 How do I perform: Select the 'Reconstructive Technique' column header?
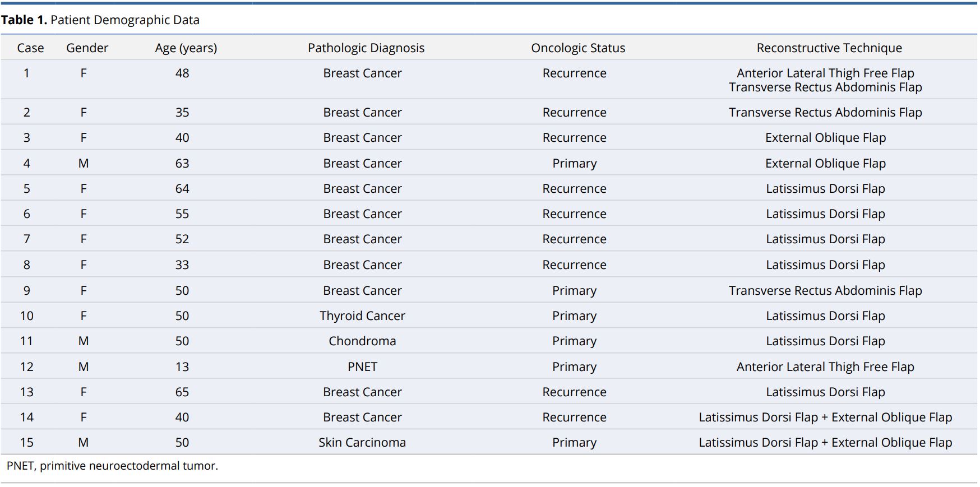tap(829, 48)
